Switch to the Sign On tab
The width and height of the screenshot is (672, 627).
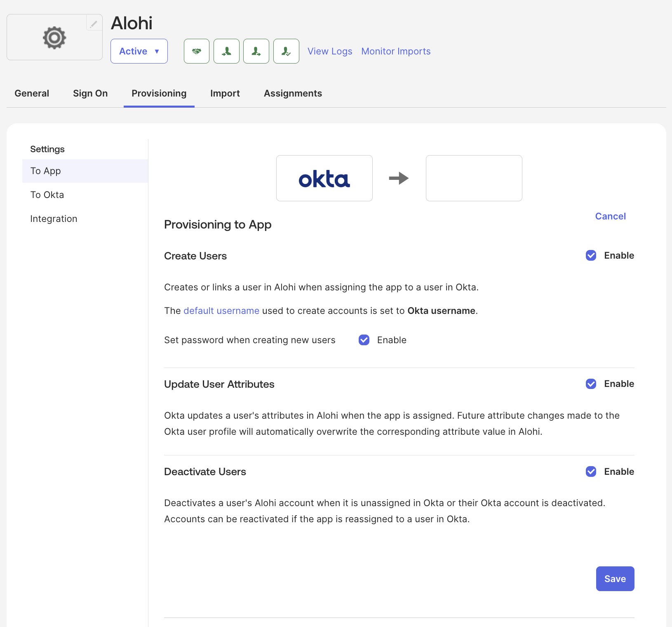pyautogui.click(x=90, y=93)
